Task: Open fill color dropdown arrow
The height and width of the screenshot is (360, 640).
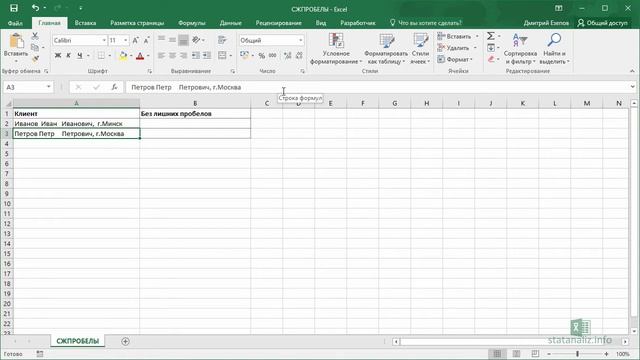Action: tap(131, 56)
